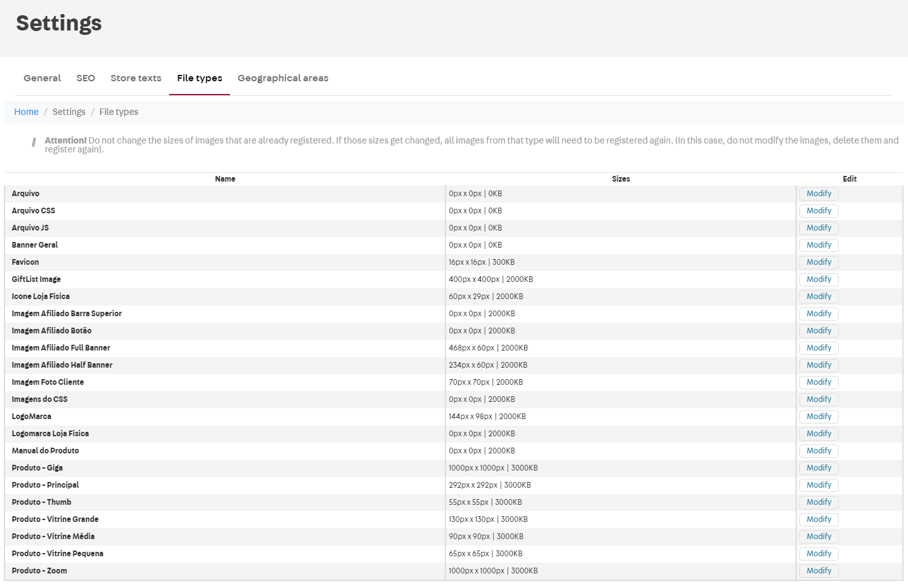Image resolution: width=908 pixels, height=588 pixels.
Task: Edit the Imagem Foto Cliente type
Action: [818, 382]
